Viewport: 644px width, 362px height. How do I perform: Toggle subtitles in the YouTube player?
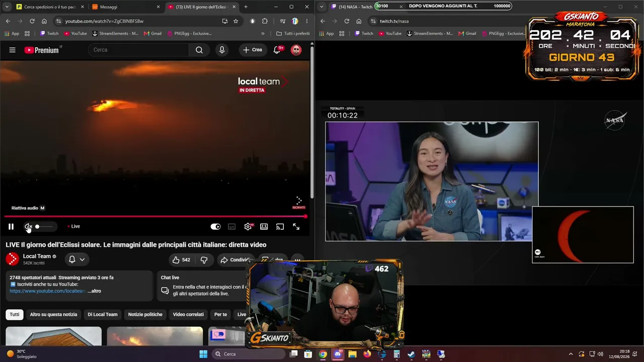tap(232, 227)
